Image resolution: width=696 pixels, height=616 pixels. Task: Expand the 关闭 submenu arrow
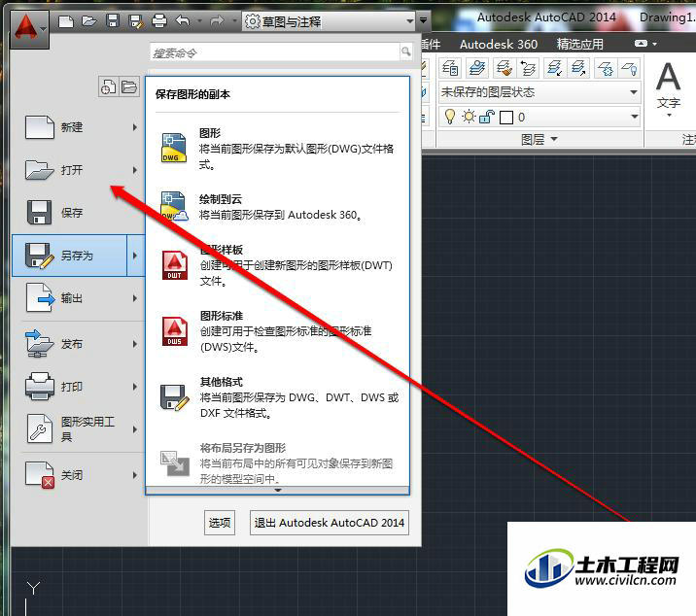(x=135, y=475)
